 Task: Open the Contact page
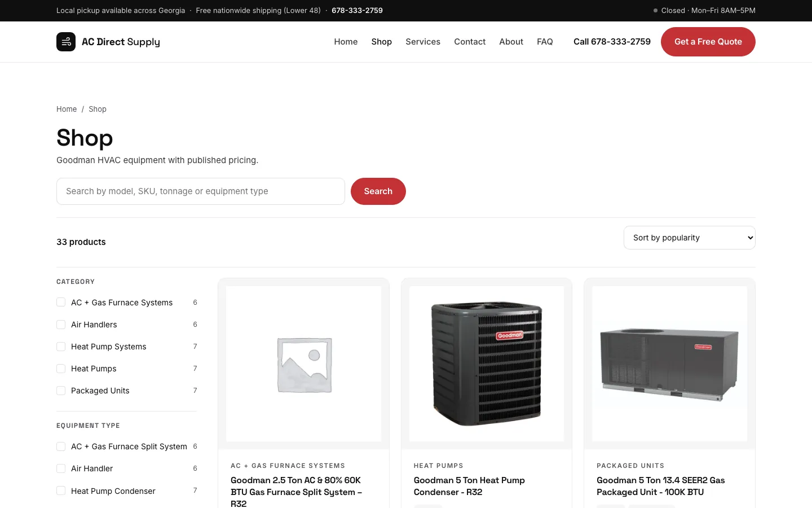click(x=470, y=42)
